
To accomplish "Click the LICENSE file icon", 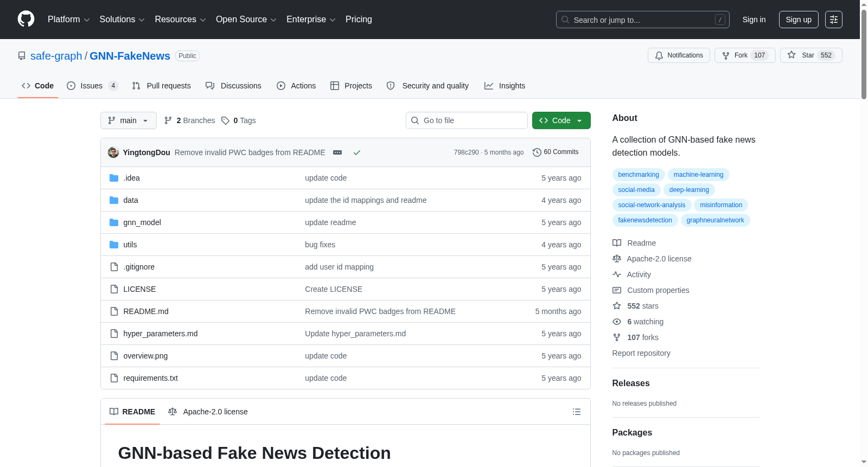I will [114, 289].
